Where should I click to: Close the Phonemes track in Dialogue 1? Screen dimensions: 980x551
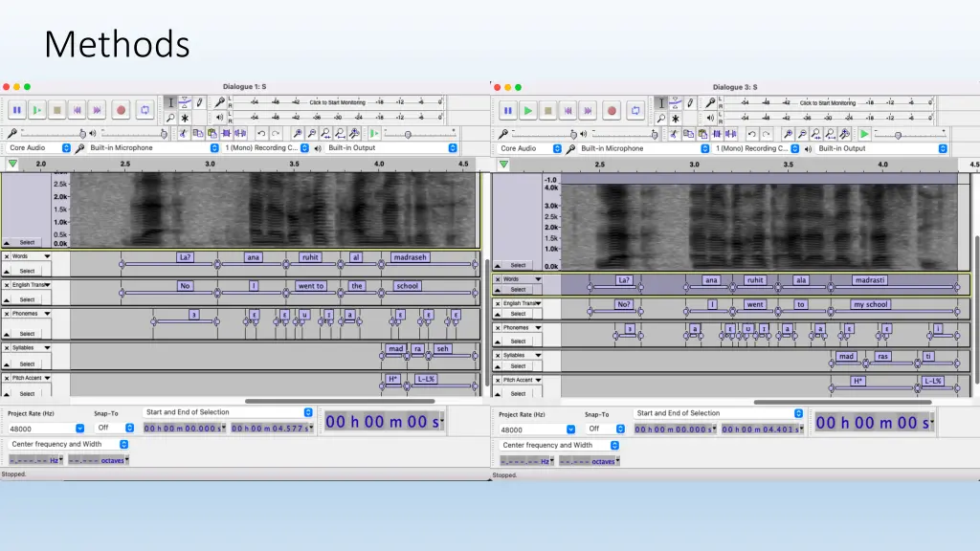coord(7,314)
